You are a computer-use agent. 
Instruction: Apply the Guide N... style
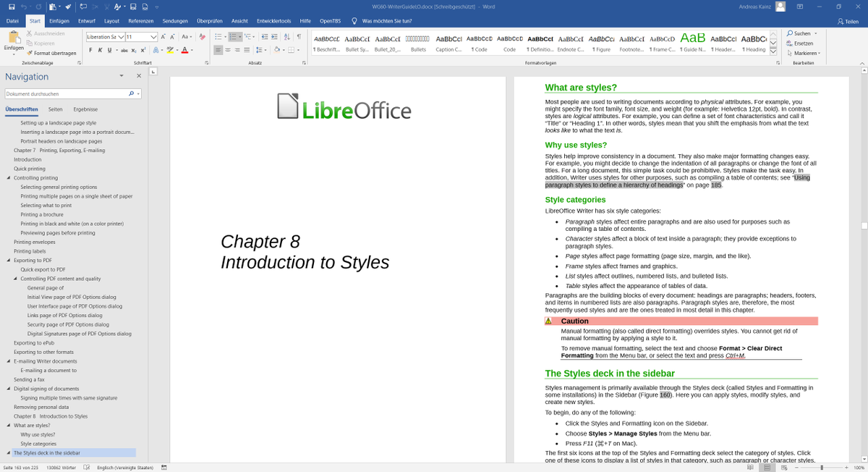pos(693,42)
